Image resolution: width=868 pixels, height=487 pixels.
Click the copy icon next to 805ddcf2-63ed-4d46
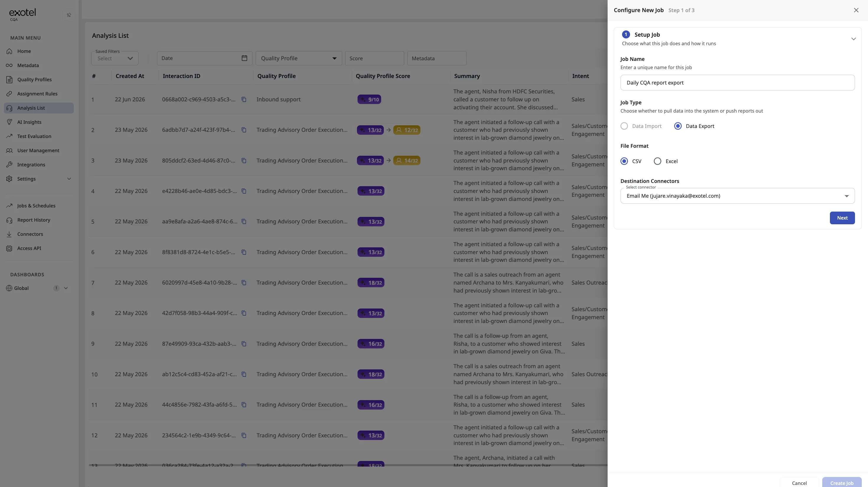tap(244, 160)
